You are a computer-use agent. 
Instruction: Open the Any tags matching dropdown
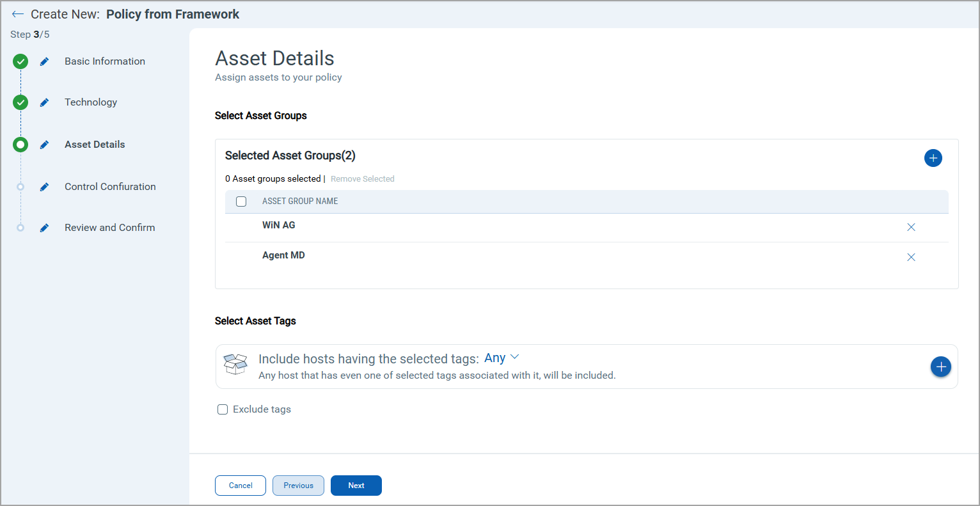coord(501,358)
